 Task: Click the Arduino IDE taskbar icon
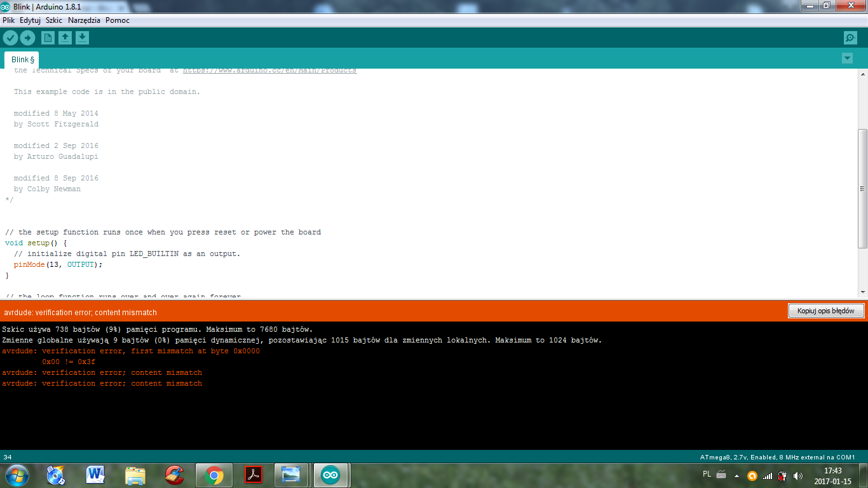(330, 475)
